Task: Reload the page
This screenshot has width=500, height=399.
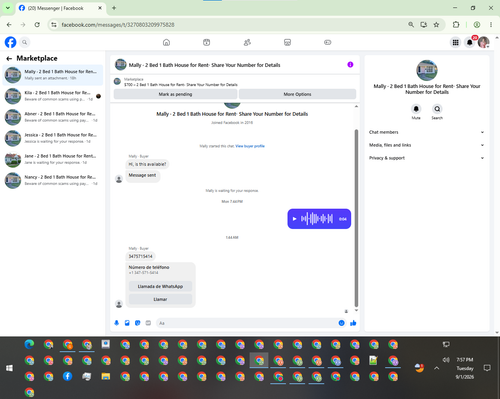Action: point(37,25)
